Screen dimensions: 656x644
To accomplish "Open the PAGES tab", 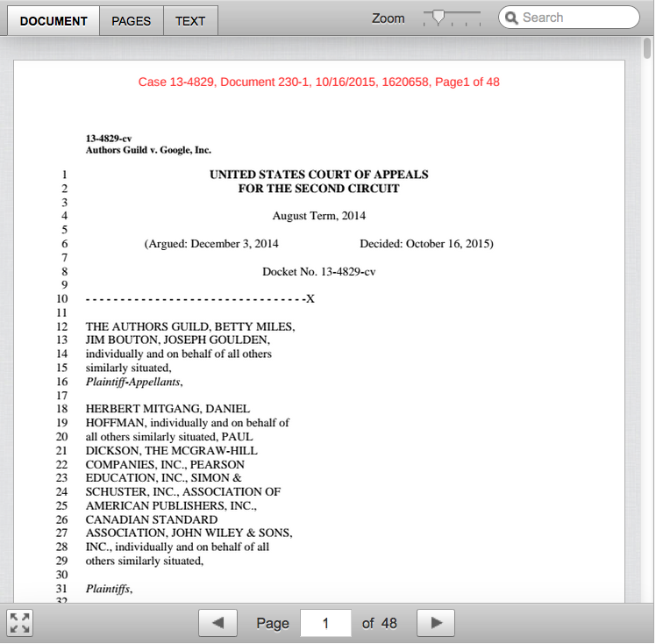I will point(131,21).
